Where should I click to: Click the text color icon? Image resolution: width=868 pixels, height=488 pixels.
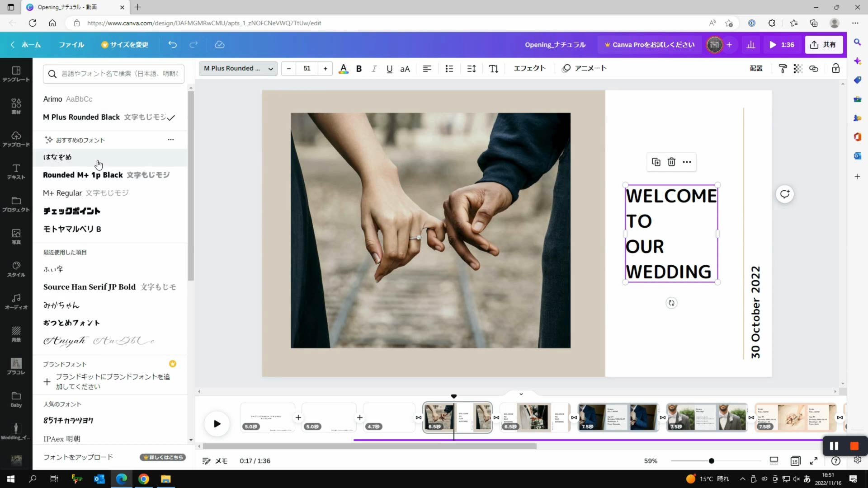coord(344,69)
